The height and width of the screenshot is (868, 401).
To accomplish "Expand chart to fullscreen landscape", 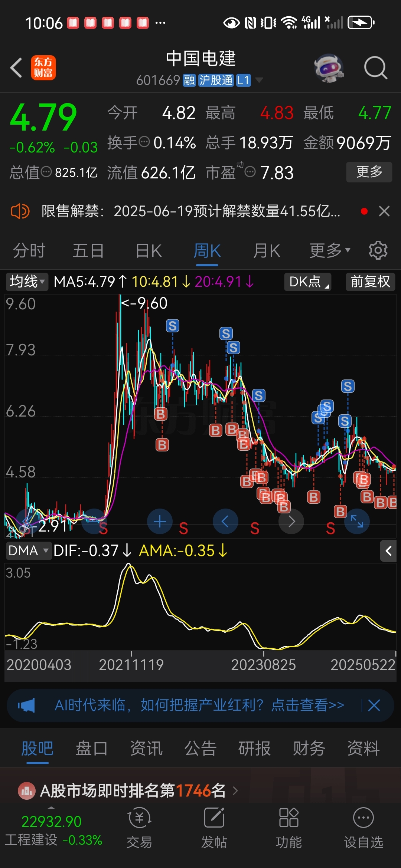I will coord(357,521).
